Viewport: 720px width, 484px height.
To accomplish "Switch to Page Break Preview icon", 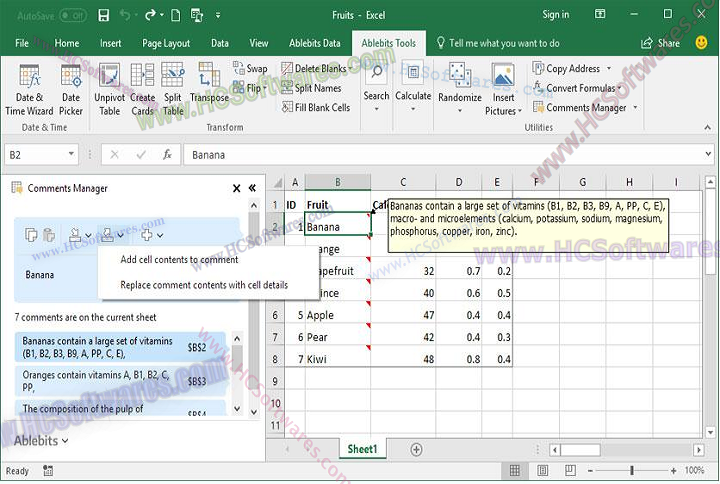I will tap(570, 470).
